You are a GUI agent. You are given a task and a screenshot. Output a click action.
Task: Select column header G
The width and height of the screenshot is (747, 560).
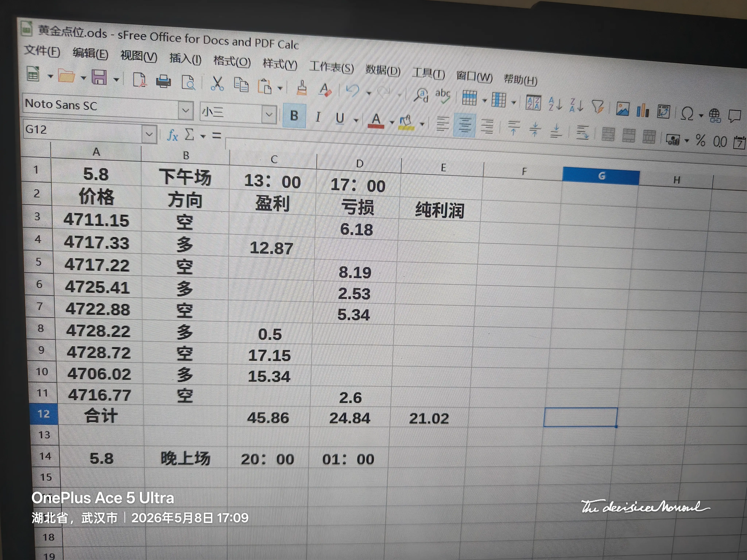601,176
